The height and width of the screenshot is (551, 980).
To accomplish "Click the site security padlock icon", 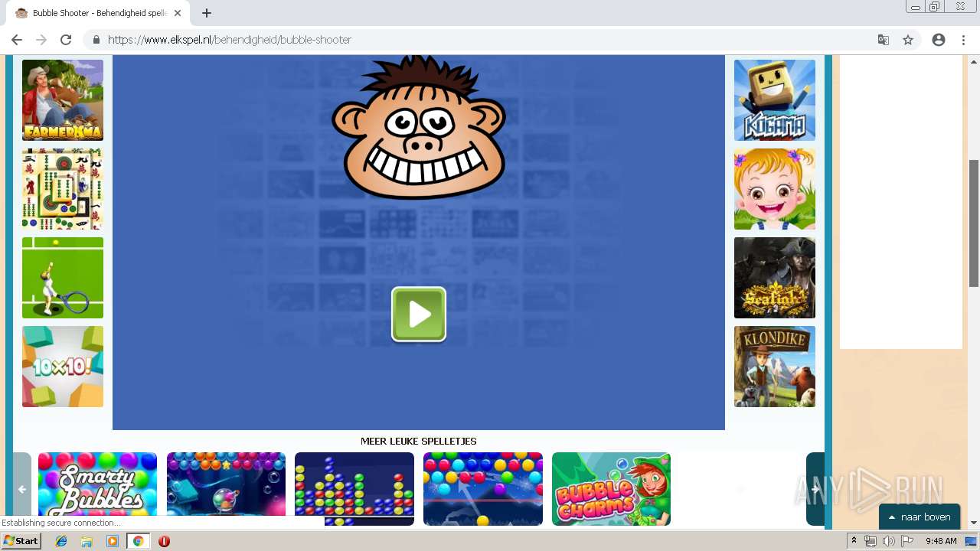I will (96, 40).
